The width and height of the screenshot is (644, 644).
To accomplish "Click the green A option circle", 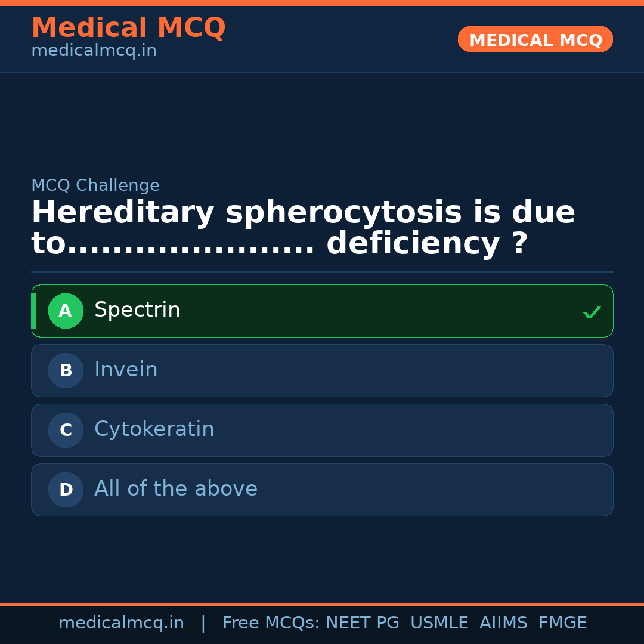I will click(x=66, y=311).
